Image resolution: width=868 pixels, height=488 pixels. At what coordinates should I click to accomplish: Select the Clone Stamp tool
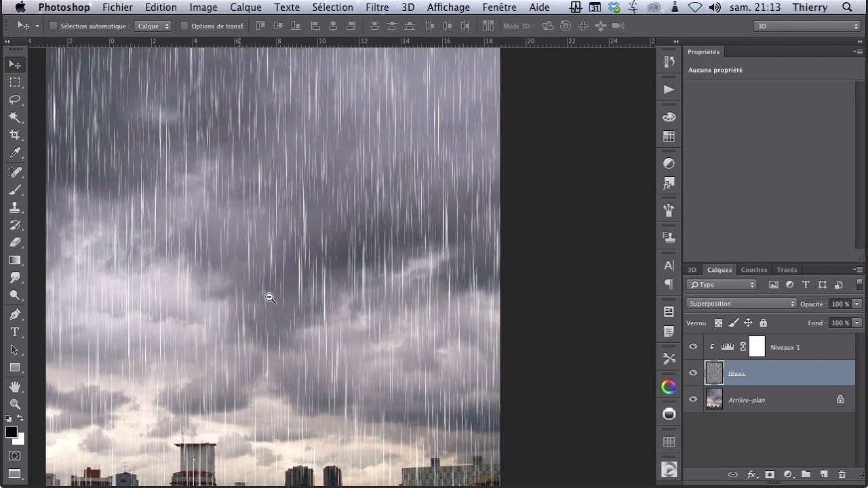[x=15, y=207]
